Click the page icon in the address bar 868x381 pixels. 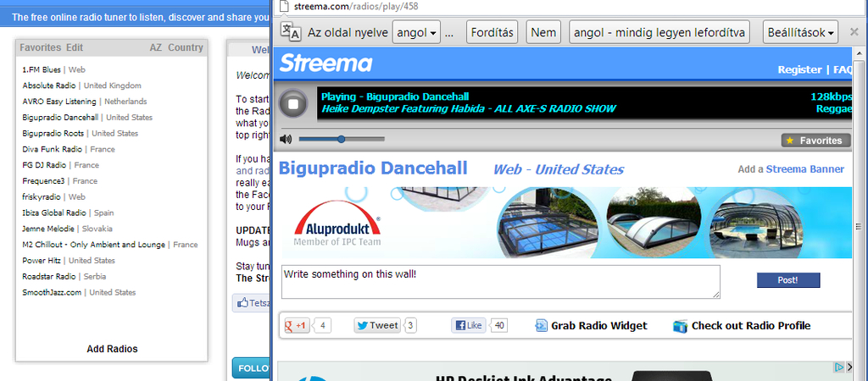point(283,6)
